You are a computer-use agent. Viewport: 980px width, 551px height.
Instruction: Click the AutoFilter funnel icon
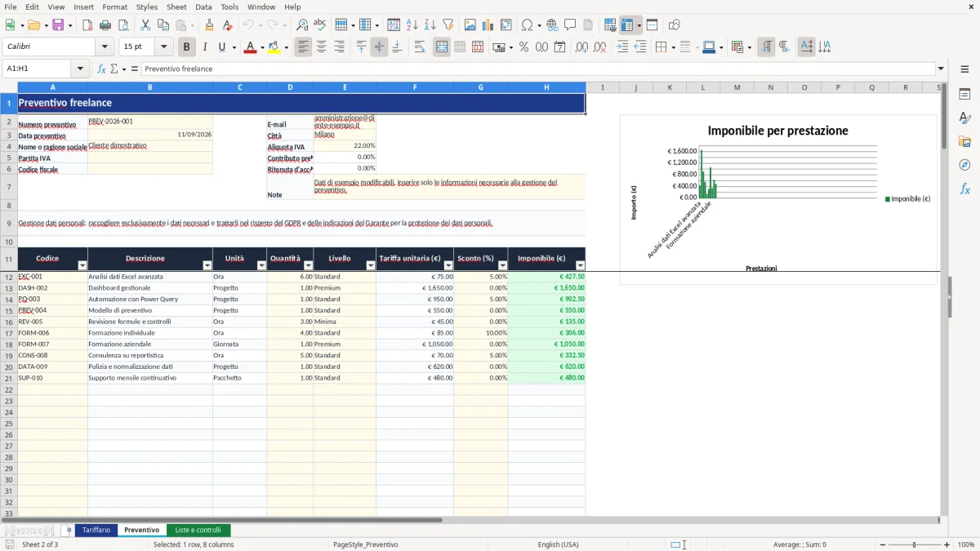[448, 25]
